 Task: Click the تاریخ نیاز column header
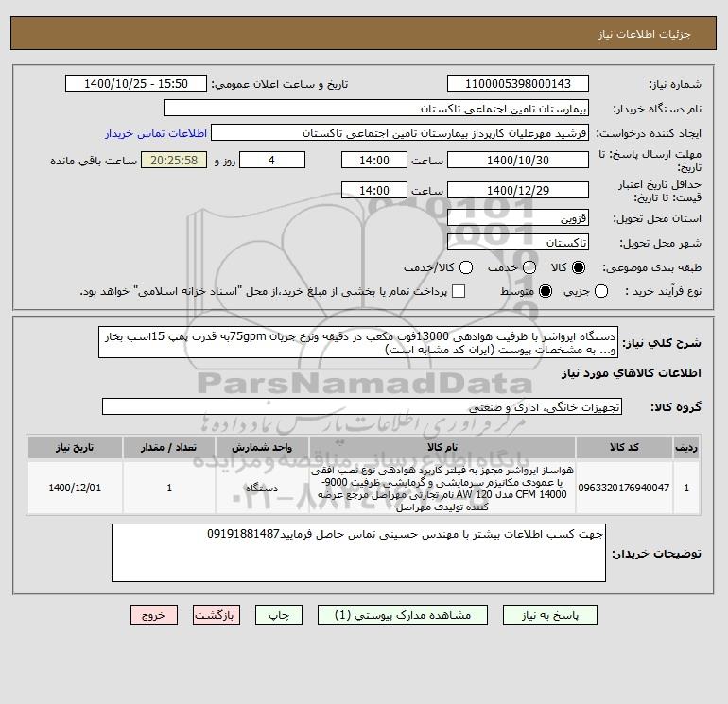75,447
